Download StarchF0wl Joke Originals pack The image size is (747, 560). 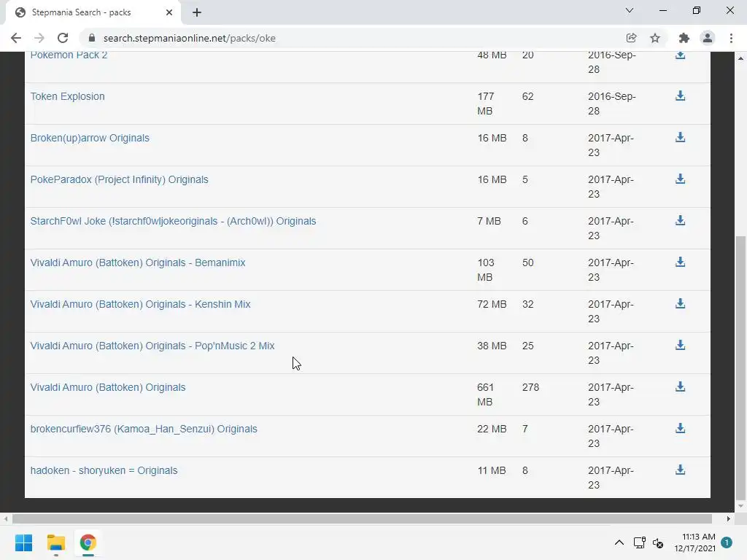click(x=680, y=220)
